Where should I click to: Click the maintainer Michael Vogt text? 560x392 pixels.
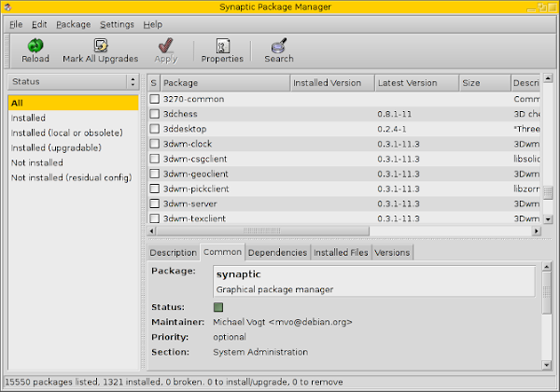point(283,322)
